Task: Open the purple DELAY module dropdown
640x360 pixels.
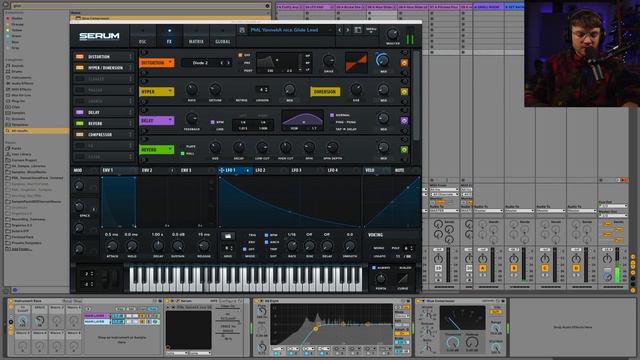Action: (x=157, y=121)
